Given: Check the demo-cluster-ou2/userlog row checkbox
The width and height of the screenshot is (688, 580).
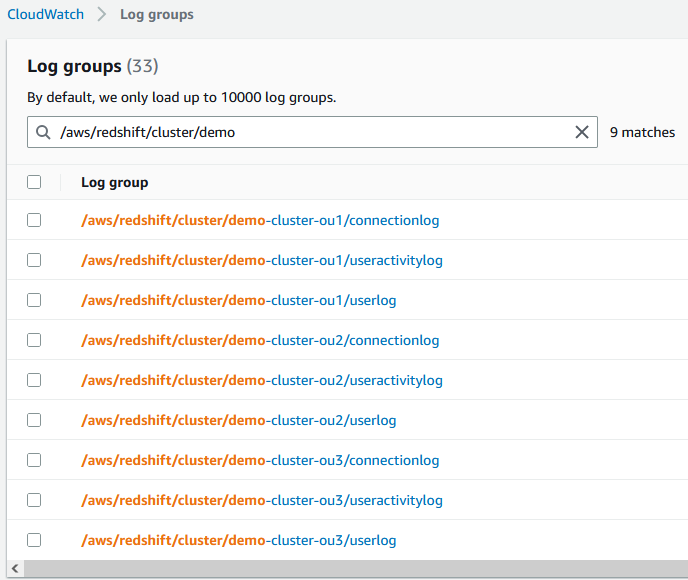Looking at the screenshot, I should point(34,420).
